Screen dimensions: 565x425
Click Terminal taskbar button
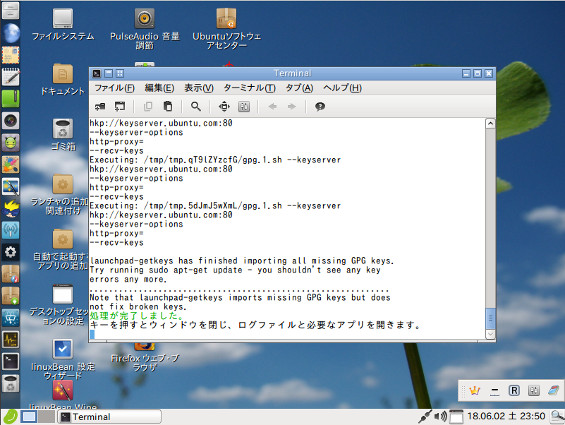[x=109, y=417]
